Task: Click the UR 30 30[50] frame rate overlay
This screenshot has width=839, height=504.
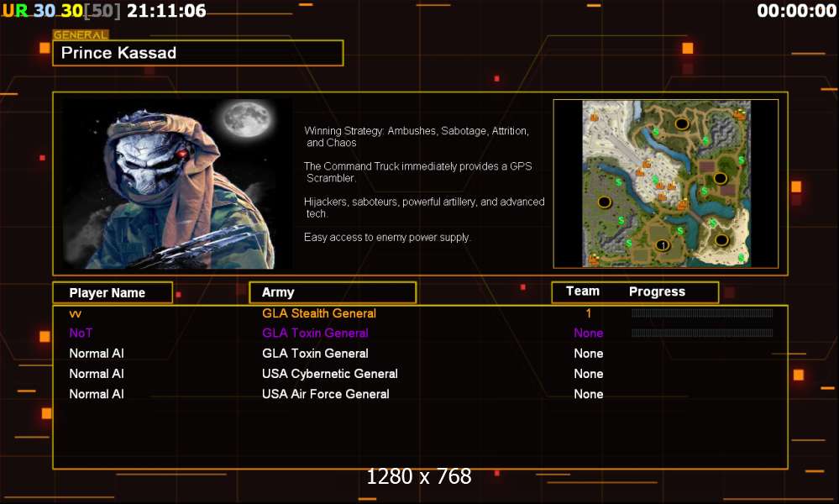Action: click(x=61, y=11)
